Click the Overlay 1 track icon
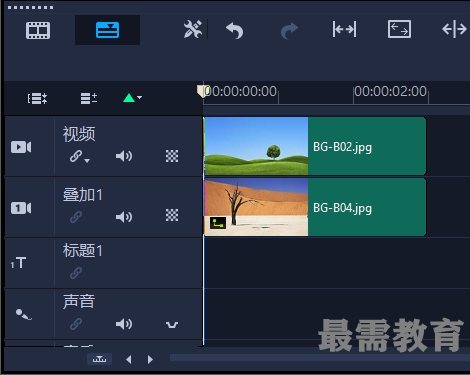This screenshot has height=375, width=470. tap(21, 208)
